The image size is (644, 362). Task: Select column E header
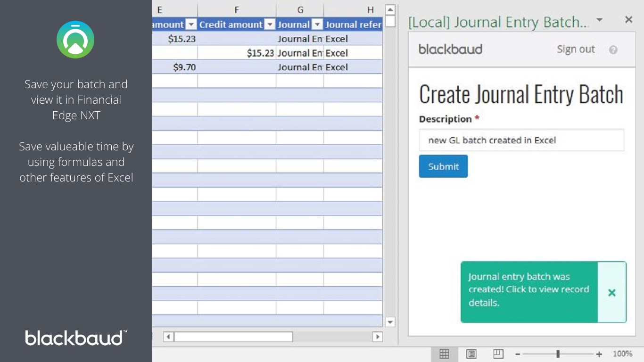point(175,9)
